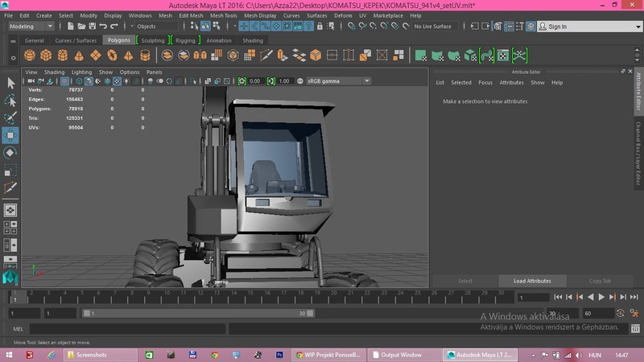Image resolution: width=644 pixels, height=362 pixels.
Task: Click the Save scene icon
Action: [93, 27]
